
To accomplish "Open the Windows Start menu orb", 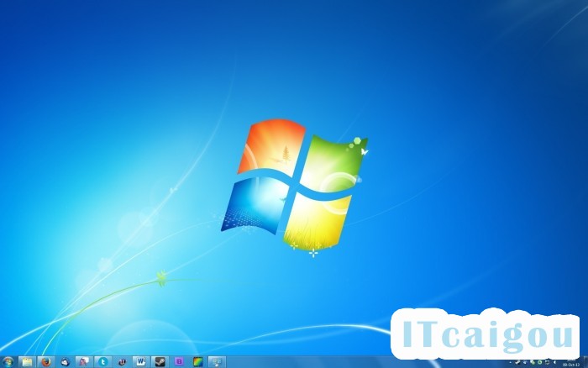I will tap(7, 362).
